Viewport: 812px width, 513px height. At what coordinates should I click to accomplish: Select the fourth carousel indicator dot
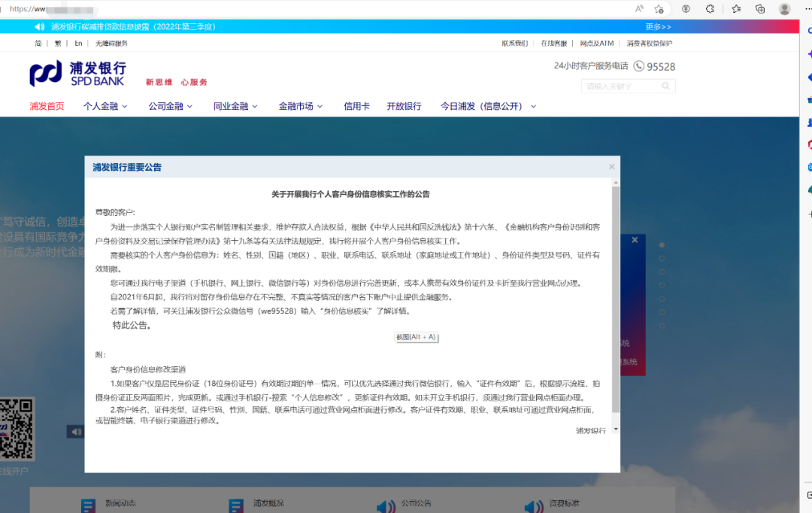(x=662, y=285)
